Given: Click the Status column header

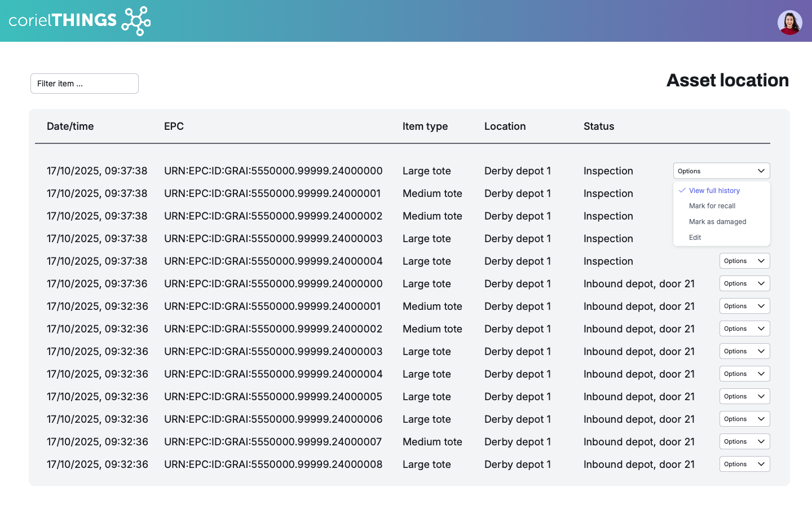Looking at the screenshot, I should point(598,126).
